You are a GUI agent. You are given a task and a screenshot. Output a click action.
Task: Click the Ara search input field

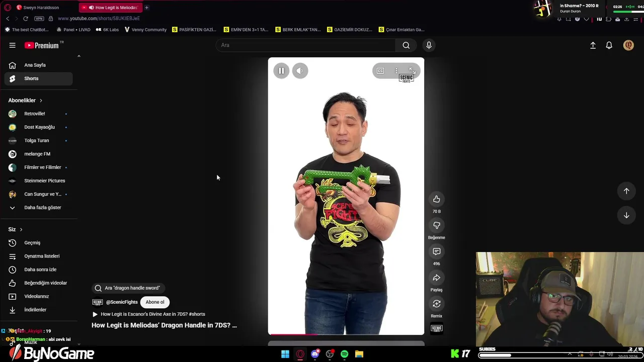[306, 45]
